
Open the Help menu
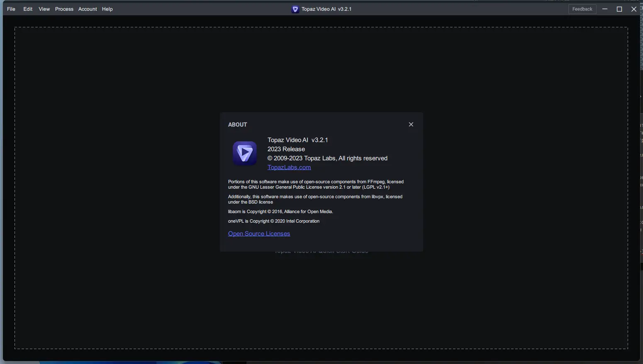107,9
